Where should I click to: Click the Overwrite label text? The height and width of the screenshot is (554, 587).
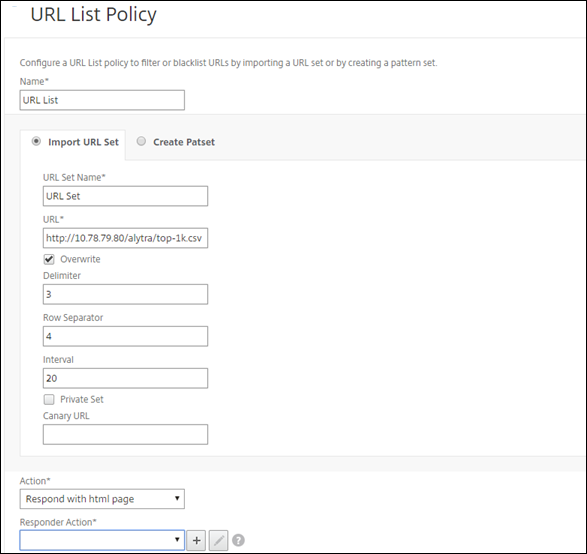point(80,259)
